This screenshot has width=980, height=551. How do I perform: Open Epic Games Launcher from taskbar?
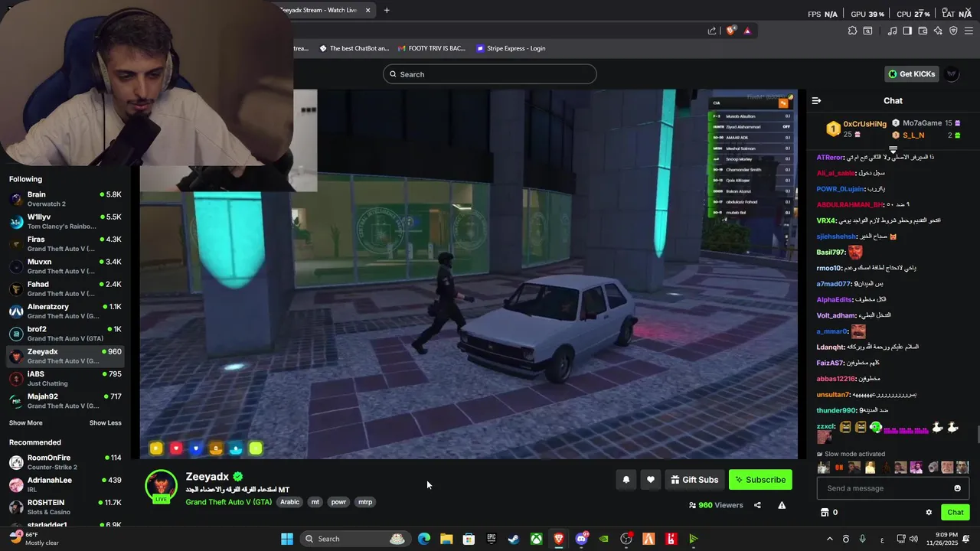(x=492, y=539)
